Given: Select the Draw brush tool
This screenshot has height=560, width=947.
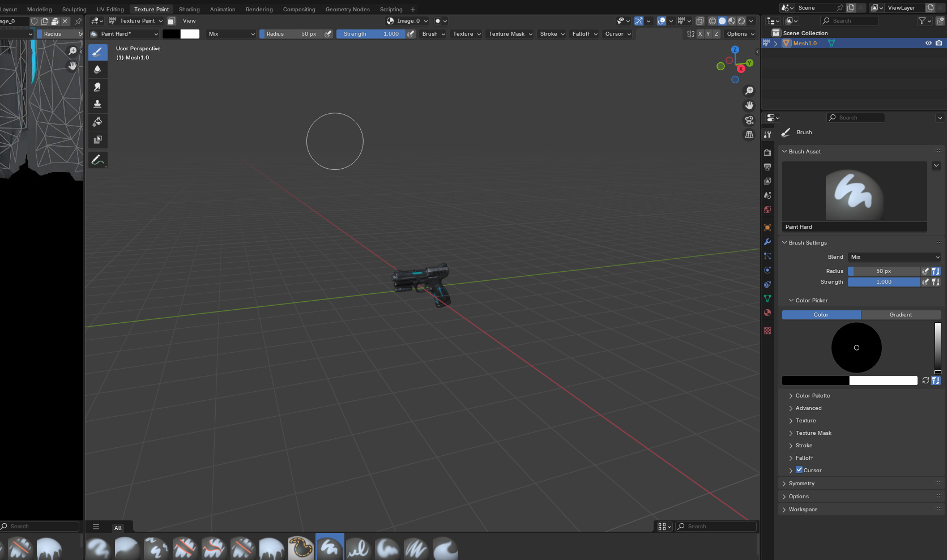Looking at the screenshot, I should (x=97, y=52).
